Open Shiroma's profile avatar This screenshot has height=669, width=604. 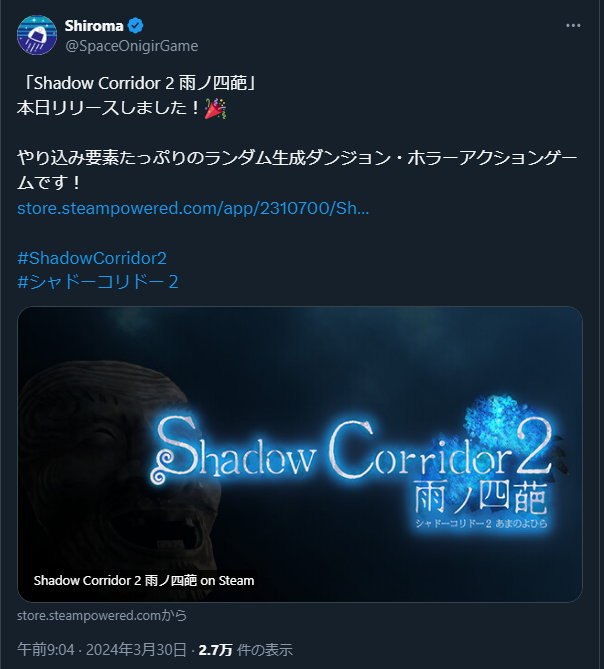pos(37,35)
